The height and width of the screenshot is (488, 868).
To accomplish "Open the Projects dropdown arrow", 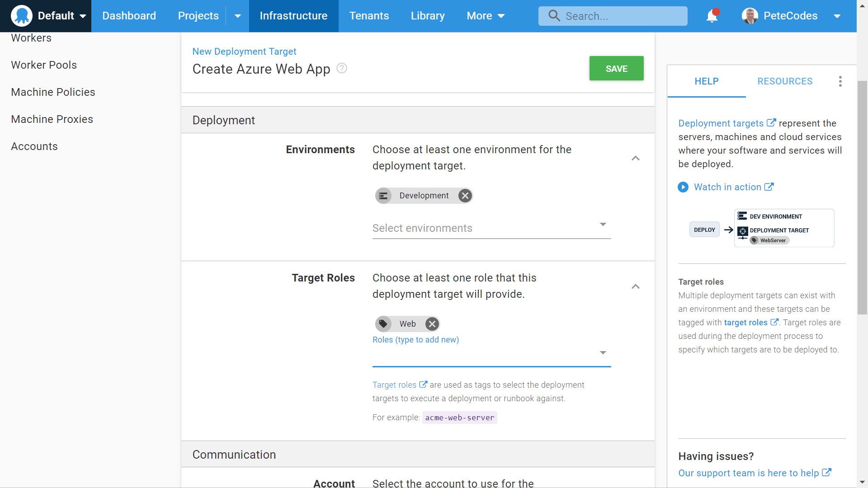I will 237,16.
